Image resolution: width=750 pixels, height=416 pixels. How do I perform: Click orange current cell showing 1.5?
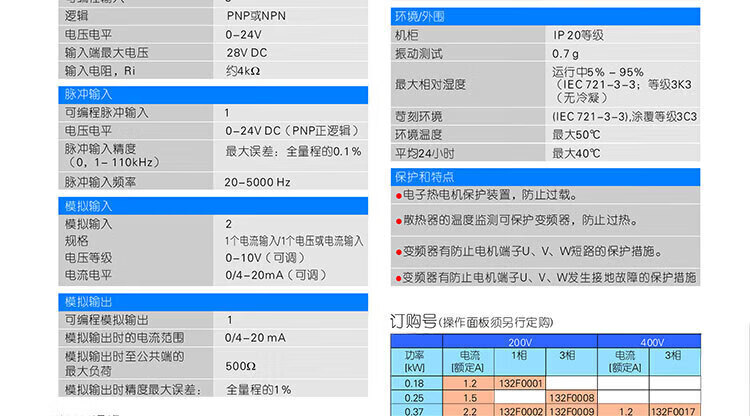point(469,397)
